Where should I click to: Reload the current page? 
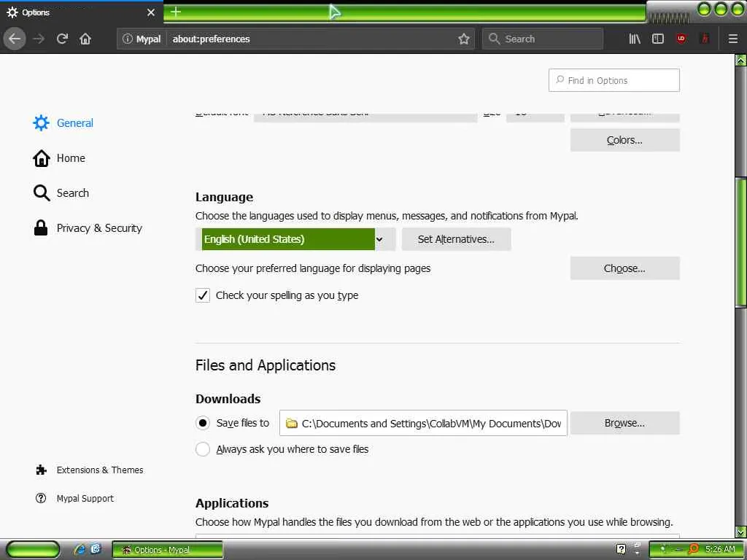pos(62,39)
